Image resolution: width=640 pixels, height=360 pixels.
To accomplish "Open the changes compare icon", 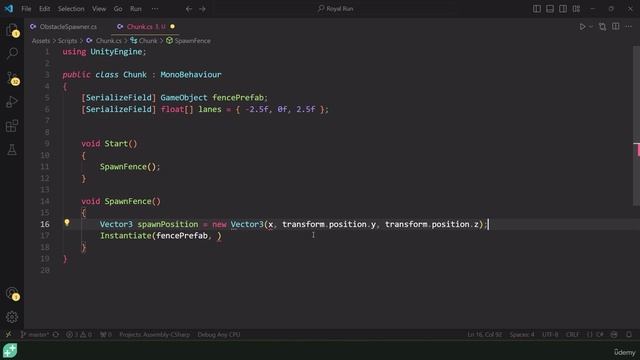I will point(602,27).
